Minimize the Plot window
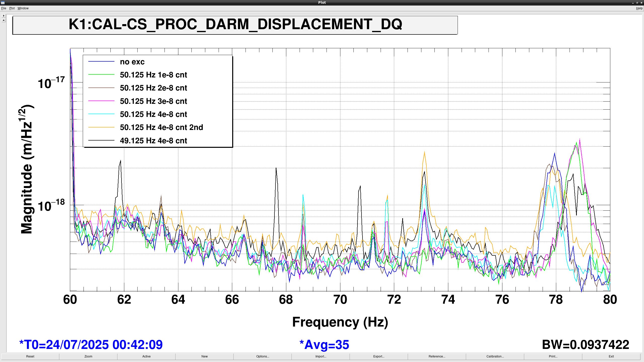This screenshot has height=362, width=644. [633, 3]
